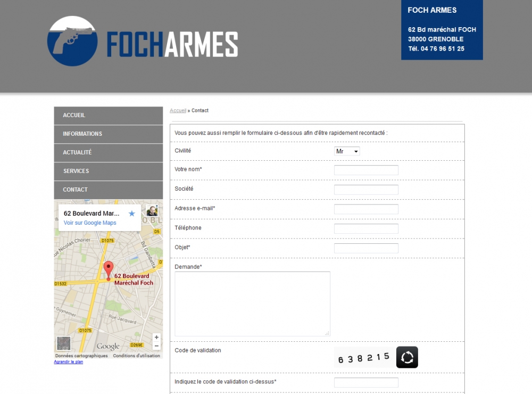Screen dimensions: 532x394
Task: Click the Agrandir le plan link
Action: (x=69, y=362)
